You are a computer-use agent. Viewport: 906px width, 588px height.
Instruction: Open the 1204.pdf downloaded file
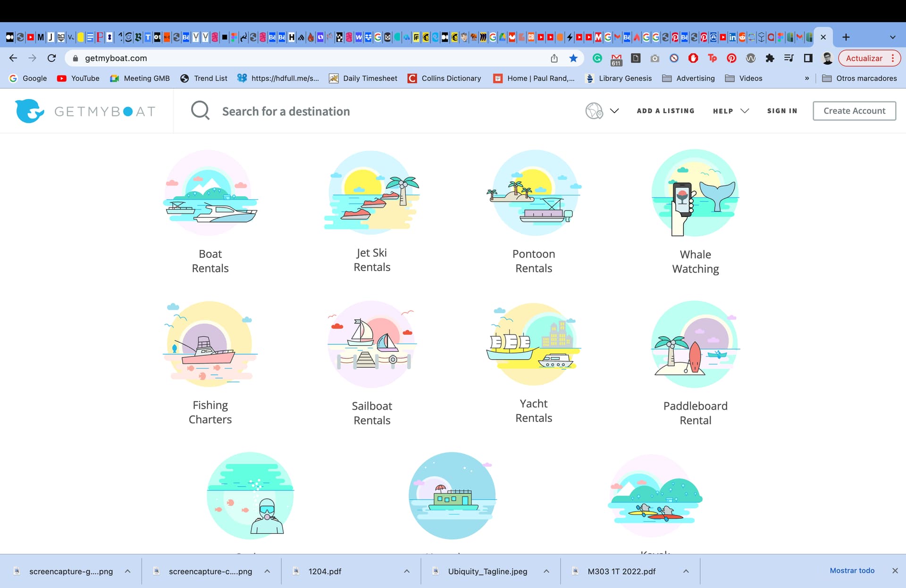pyautogui.click(x=325, y=571)
